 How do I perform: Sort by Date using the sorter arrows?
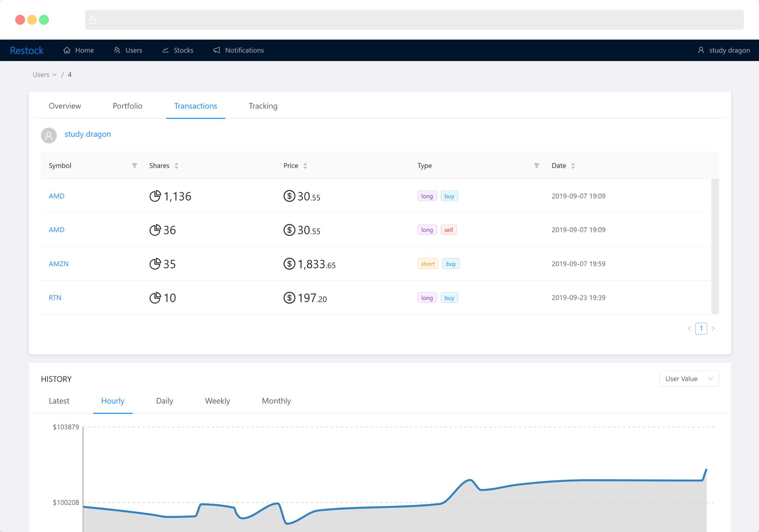(573, 166)
